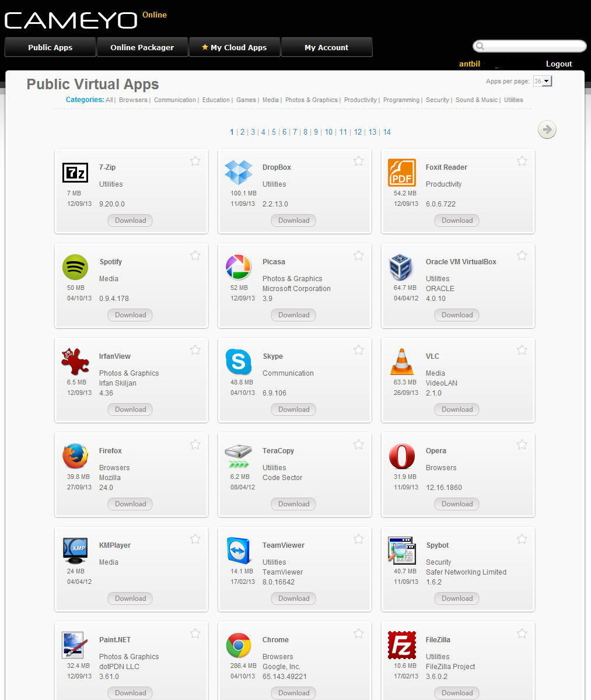Open the Chrome app title
The image size is (591, 700).
coord(275,640)
